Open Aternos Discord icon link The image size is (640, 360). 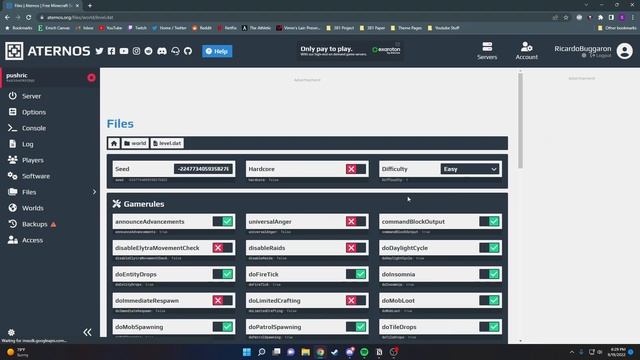[x=162, y=51]
